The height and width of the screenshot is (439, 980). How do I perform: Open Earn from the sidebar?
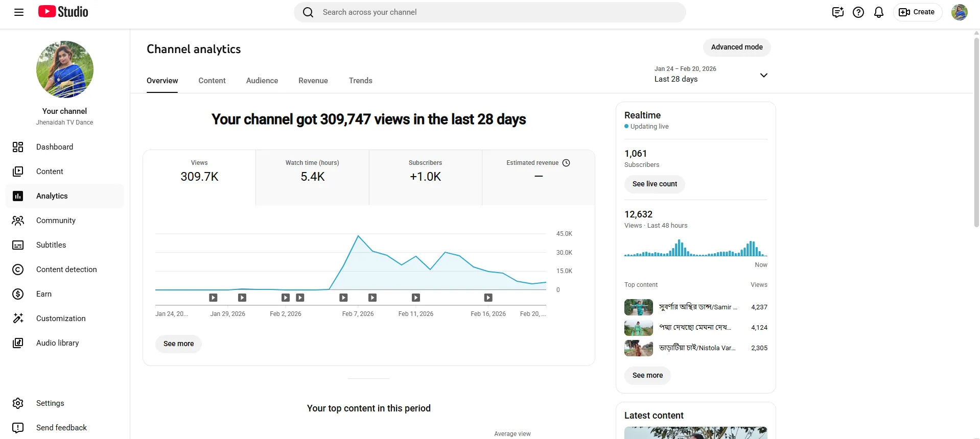(65, 294)
